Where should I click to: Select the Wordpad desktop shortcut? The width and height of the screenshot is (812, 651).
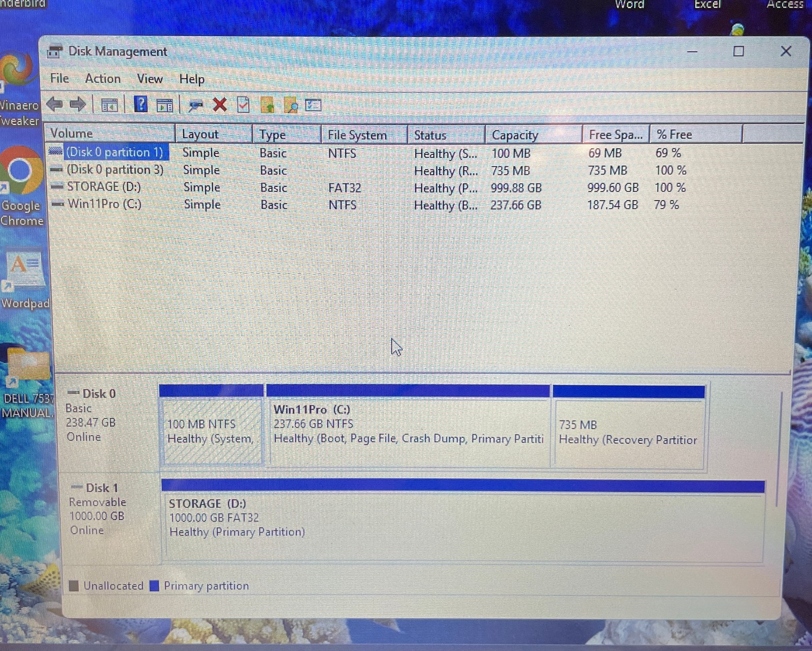(x=24, y=280)
